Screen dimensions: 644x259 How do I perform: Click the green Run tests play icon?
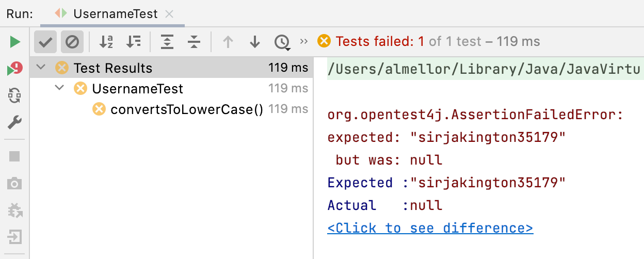(x=15, y=42)
